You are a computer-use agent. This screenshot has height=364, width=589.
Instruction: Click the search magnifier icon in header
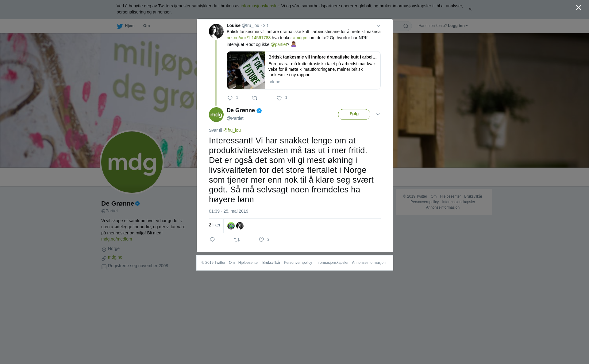click(406, 26)
